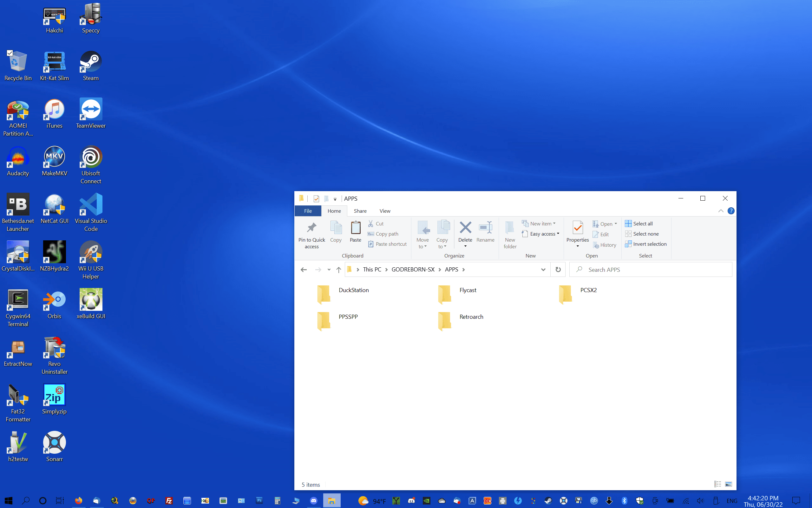The image size is (812, 508).
Task: Open the File menu tab
Action: (x=308, y=211)
